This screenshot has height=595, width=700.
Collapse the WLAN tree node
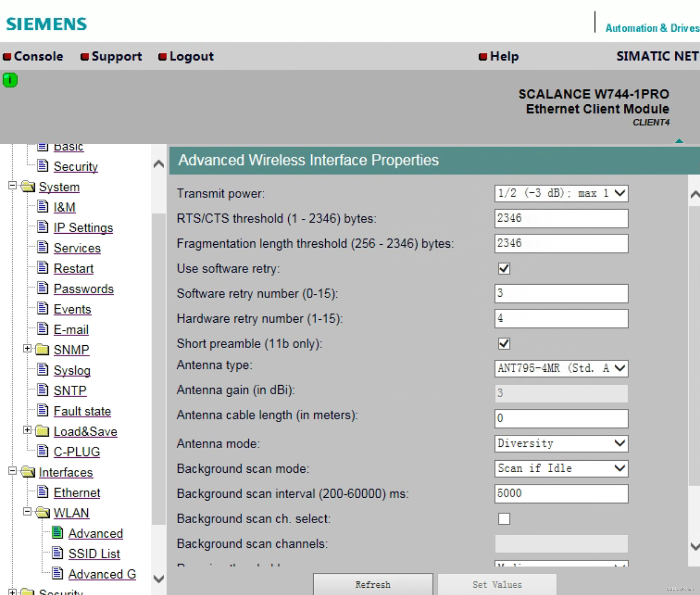27,511
